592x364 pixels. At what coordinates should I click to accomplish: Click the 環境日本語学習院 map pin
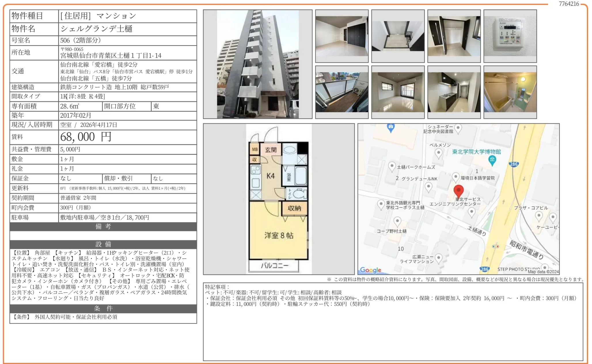[456, 177]
